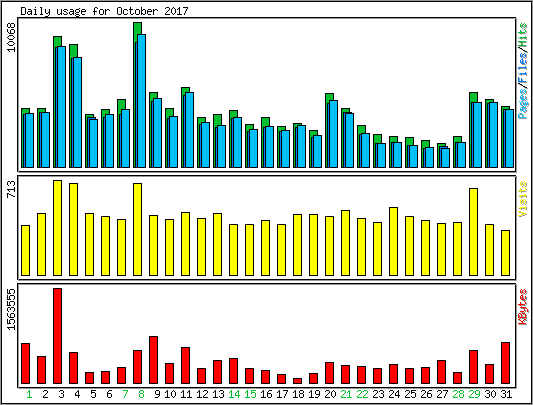The image size is (533, 405).
Task: Click the yellow visits bar for day 31
Action: 505,253
